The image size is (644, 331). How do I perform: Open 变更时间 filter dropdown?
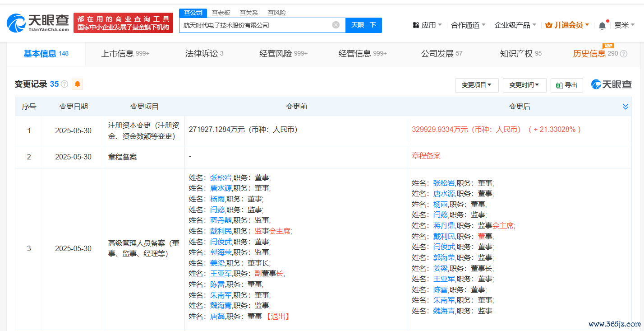(524, 85)
